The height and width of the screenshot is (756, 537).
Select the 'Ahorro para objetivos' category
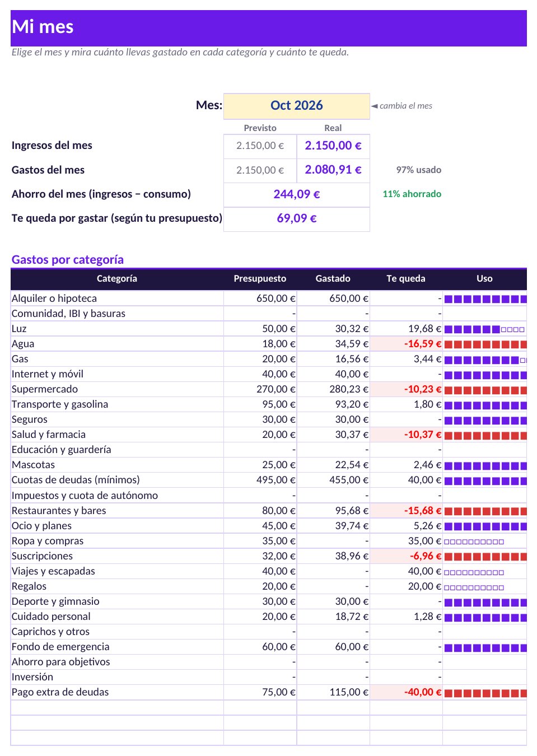click(x=117, y=662)
